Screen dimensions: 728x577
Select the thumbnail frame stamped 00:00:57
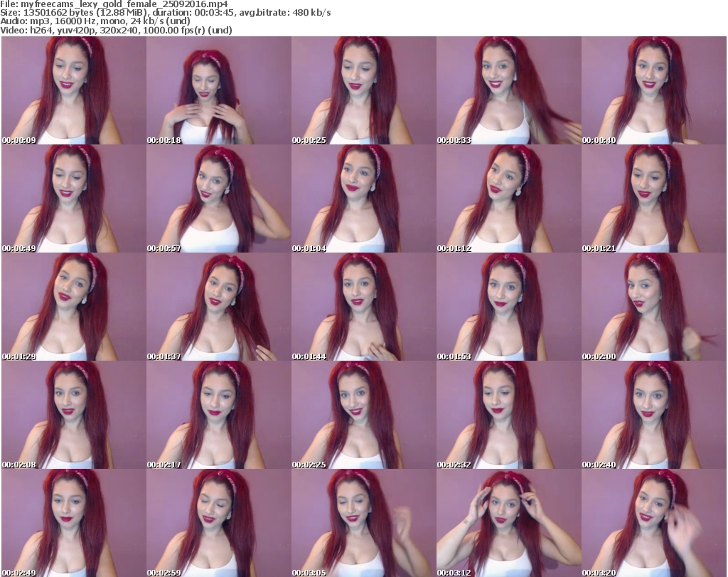[x=219, y=198]
